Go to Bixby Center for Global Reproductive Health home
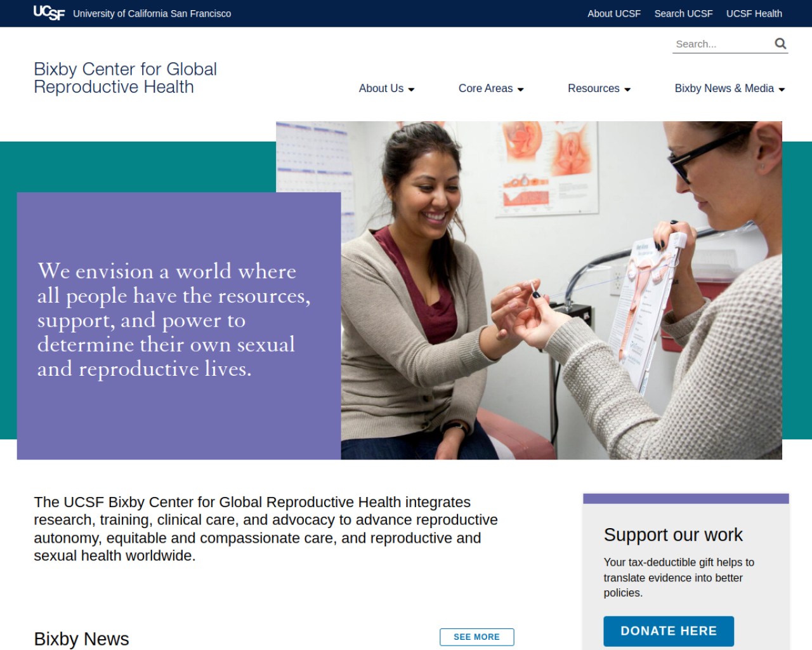Screen dimensions: 812x650 point(125,78)
